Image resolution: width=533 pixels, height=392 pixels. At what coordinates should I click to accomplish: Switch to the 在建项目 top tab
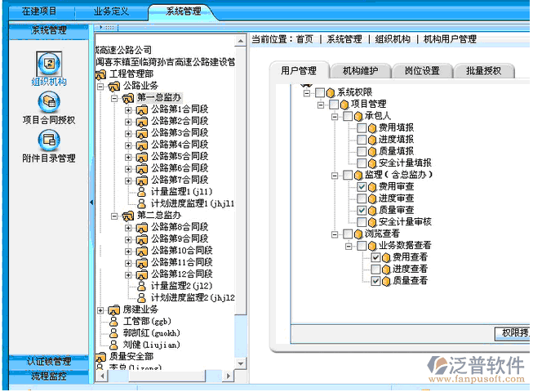coord(39,11)
